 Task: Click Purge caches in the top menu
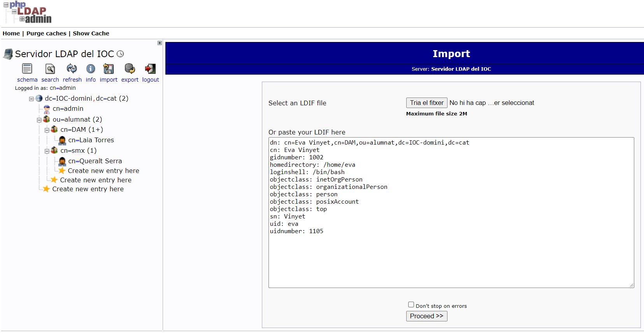pos(46,33)
